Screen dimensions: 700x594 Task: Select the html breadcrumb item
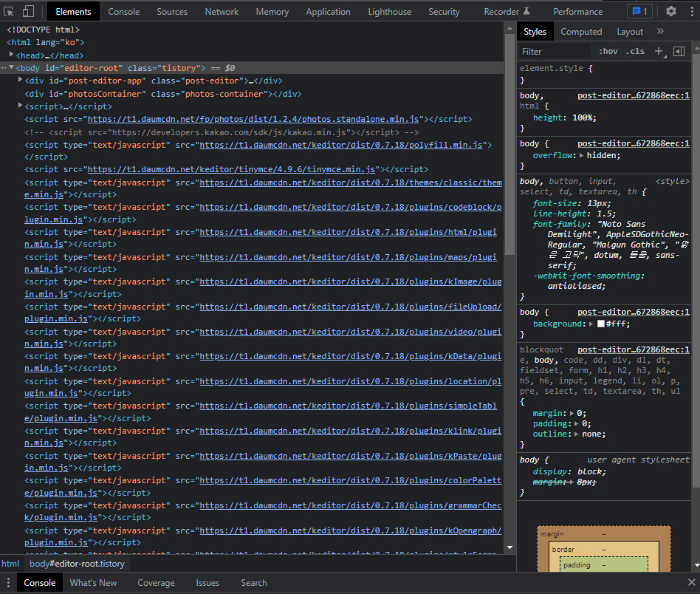[10, 564]
